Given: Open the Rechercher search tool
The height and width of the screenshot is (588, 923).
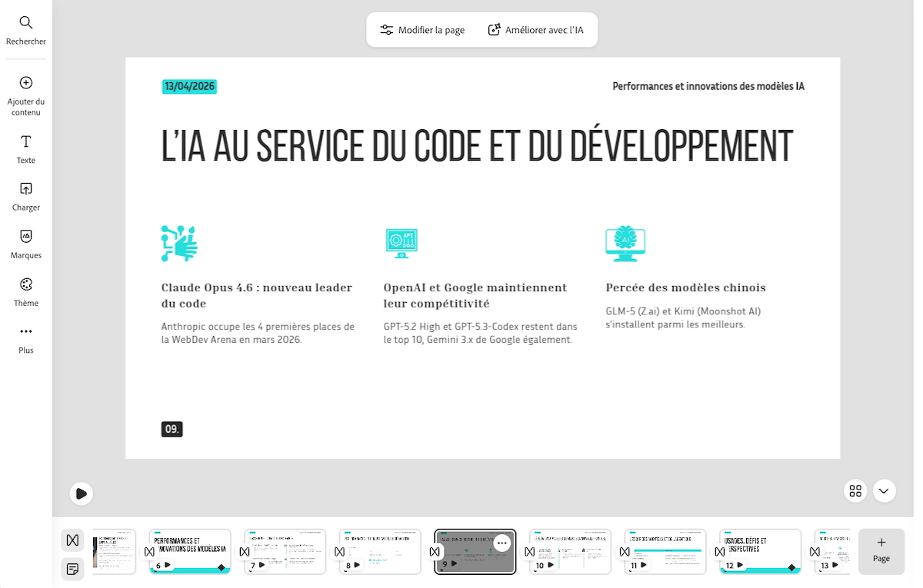Looking at the screenshot, I should [x=26, y=31].
